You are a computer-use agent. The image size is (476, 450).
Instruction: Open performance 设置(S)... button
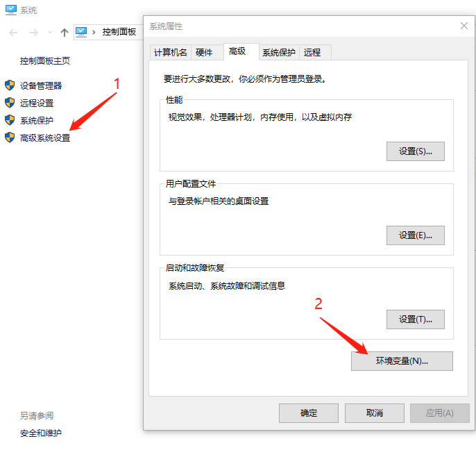(415, 151)
